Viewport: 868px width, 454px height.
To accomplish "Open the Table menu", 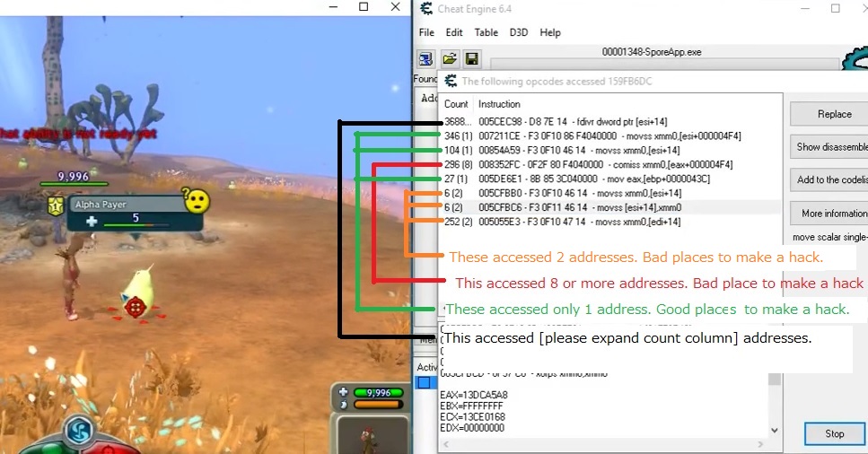I will tap(486, 32).
